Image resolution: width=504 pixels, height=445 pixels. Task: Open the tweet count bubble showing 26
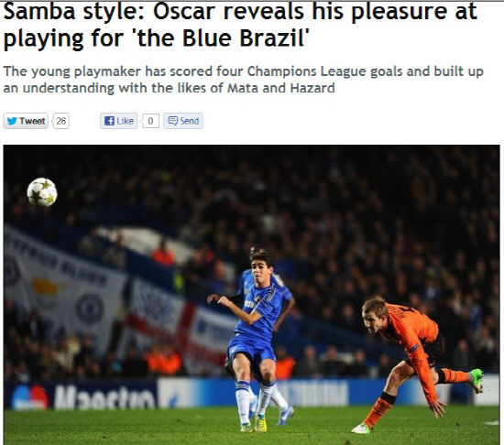coord(60,121)
